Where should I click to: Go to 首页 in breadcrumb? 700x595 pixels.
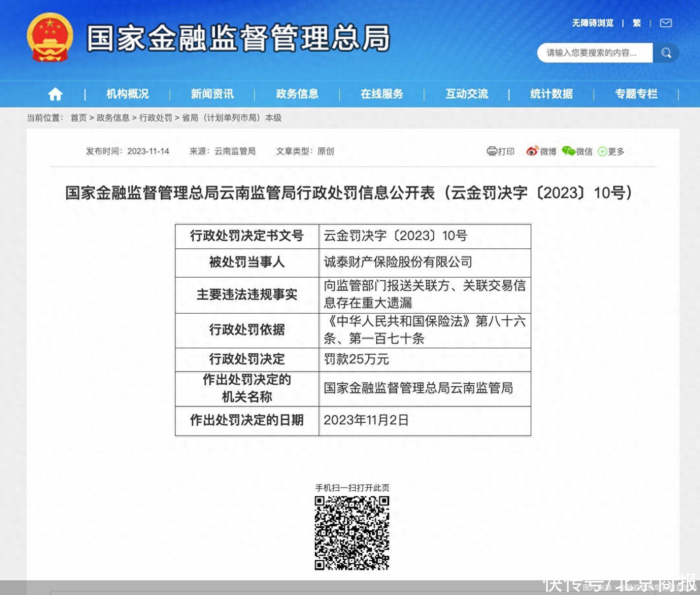click(78, 118)
